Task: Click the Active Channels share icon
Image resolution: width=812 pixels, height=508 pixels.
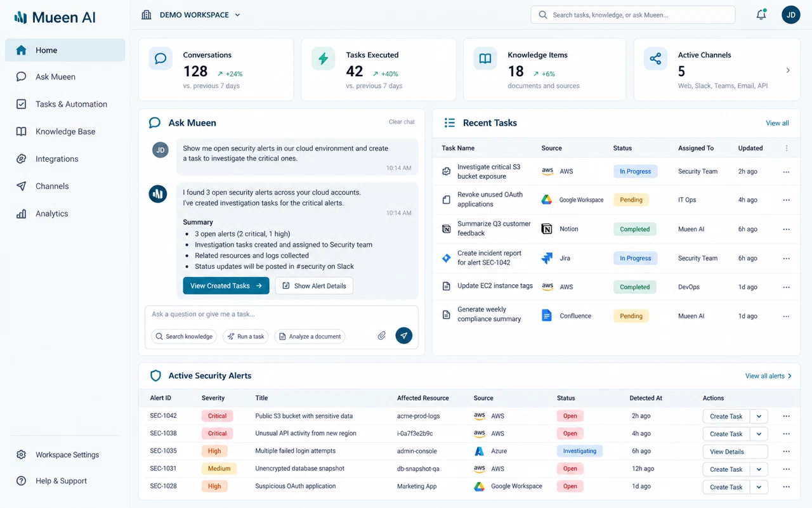Action: click(x=655, y=58)
